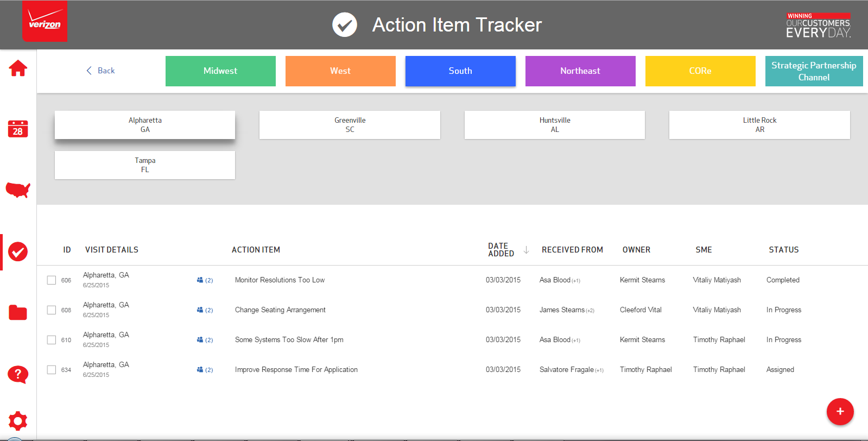The image size is (868, 441).
Task: Check the checkbox for item 606
Action: pyautogui.click(x=52, y=280)
